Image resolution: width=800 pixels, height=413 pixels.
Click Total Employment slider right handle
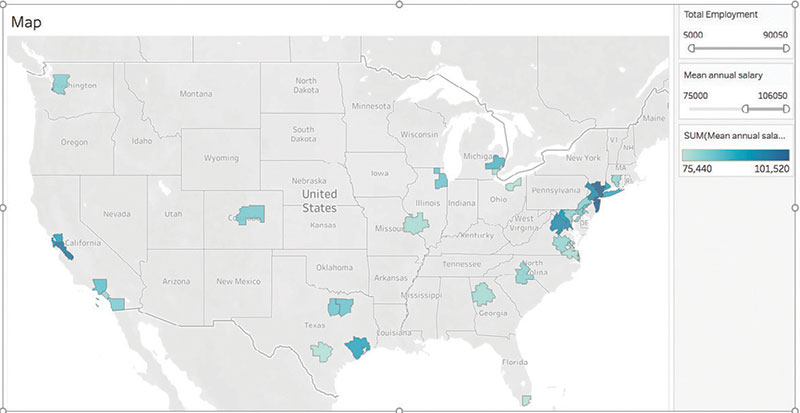tap(786, 47)
